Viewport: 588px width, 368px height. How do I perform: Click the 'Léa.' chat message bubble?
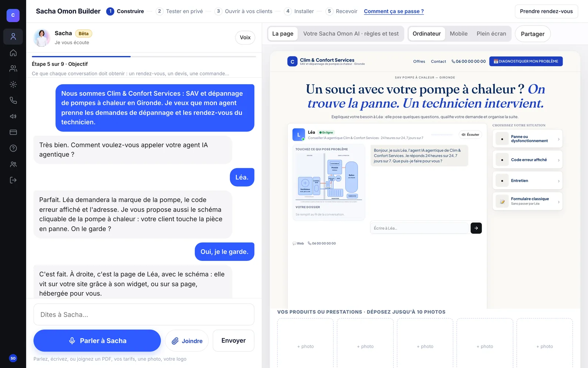tap(242, 177)
